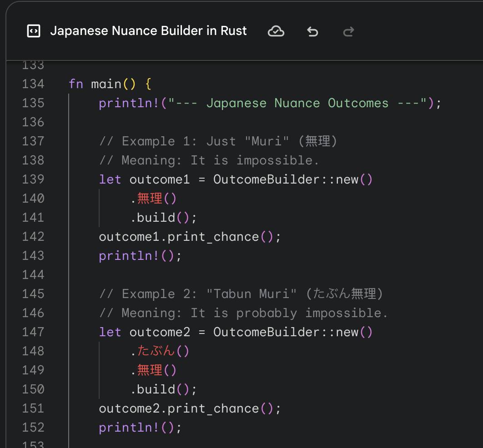Click 'let outcome2 = OutcomeBuilder::new()'
The width and height of the screenshot is (483, 448).
236,332
